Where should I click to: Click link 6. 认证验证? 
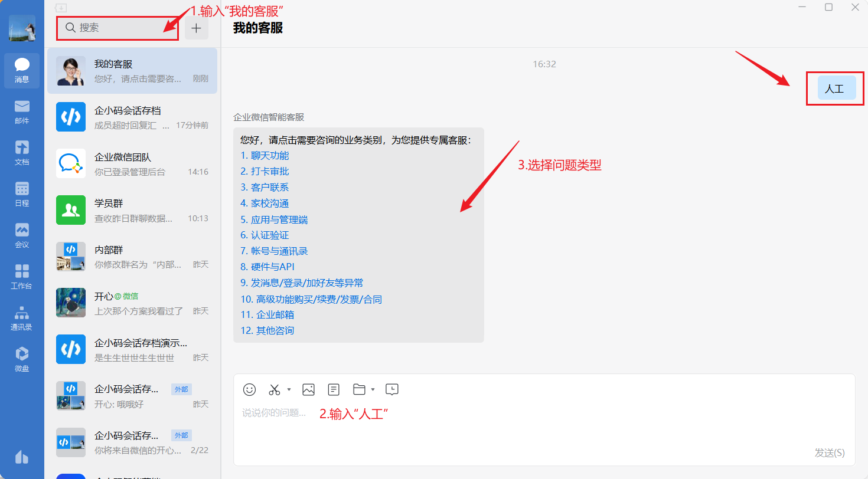pos(265,235)
